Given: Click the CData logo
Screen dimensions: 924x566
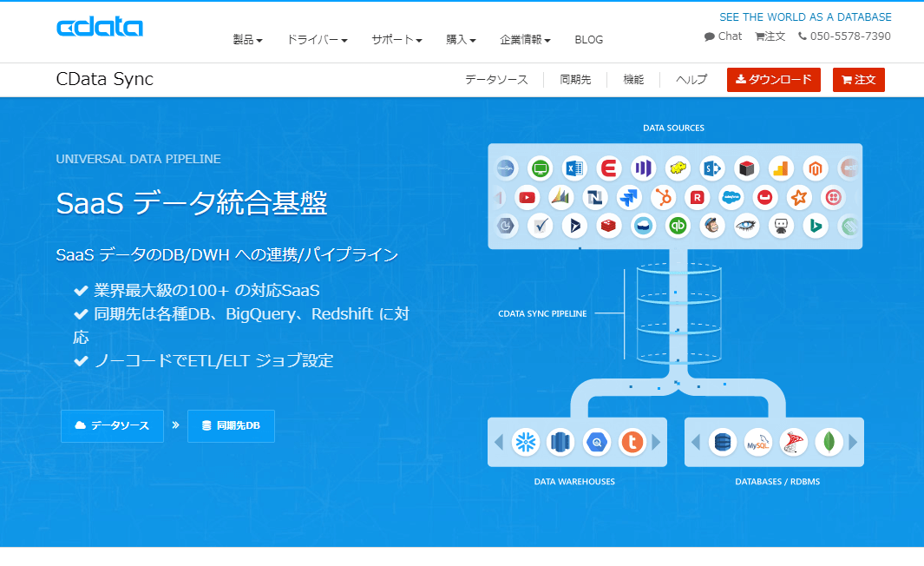Looking at the screenshot, I should click(x=100, y=27).
